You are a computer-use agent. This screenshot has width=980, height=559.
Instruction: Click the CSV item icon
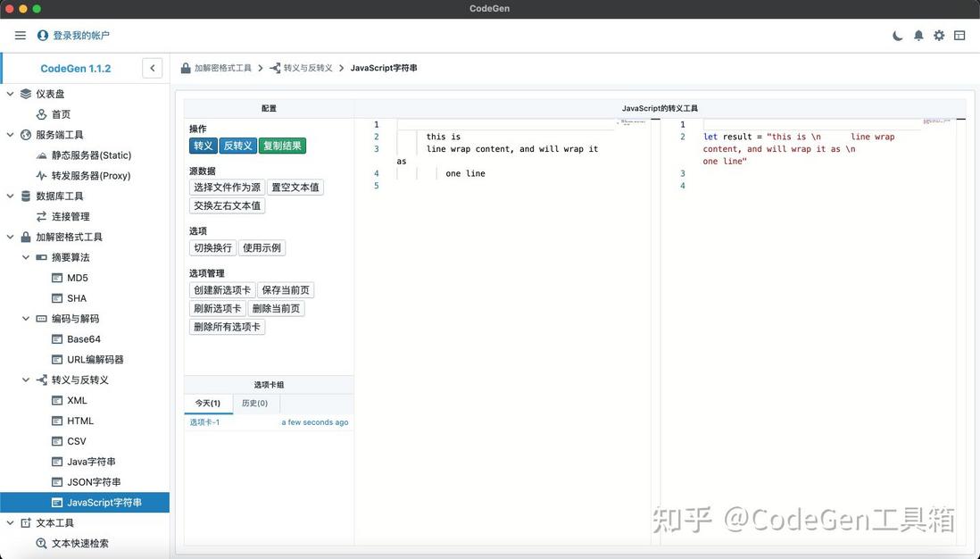[x=57, y=441]
